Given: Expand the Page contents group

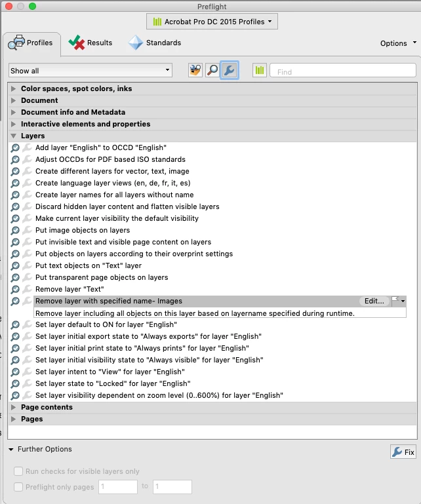Looking at the screenshot, I should (x=14, y=407).
